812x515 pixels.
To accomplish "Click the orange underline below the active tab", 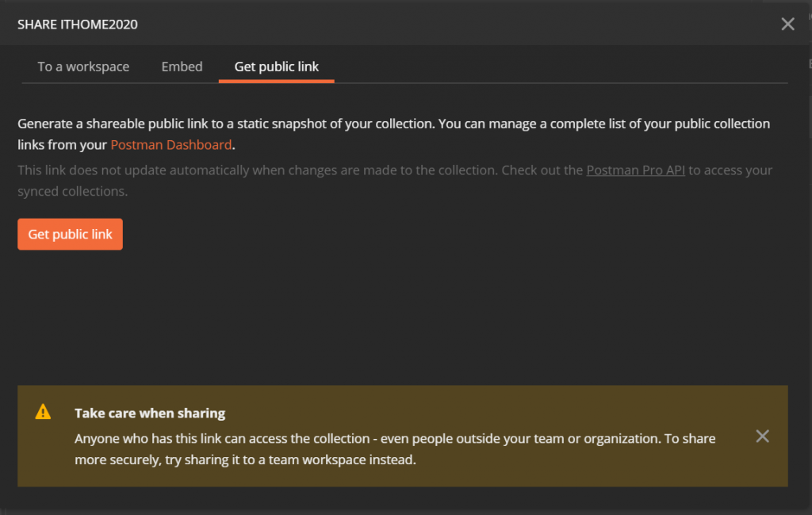I will pyautogui.click(x=277, y=81).
